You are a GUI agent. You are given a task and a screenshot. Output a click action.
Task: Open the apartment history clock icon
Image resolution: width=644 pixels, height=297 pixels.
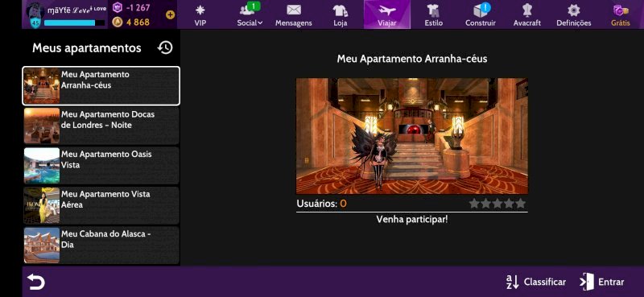pos(165,47)
